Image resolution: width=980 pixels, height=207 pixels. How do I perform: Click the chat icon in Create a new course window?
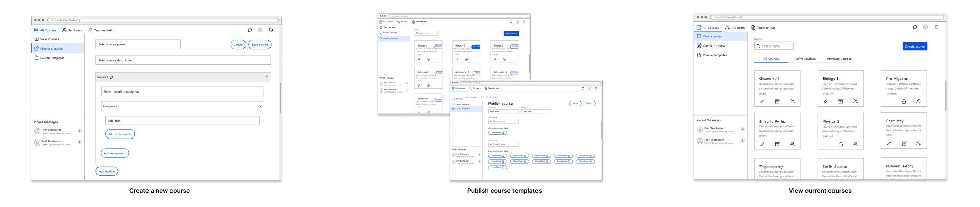pyautogui.click(x=250, y=30)
